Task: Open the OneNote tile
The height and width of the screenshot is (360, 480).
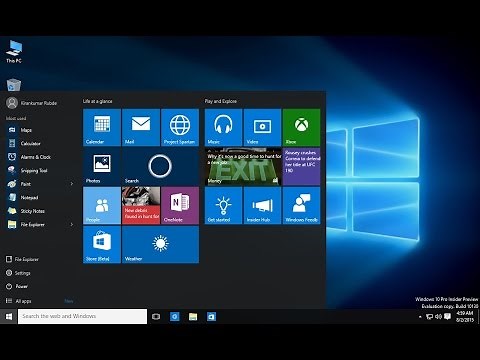Action: [180, 205]
